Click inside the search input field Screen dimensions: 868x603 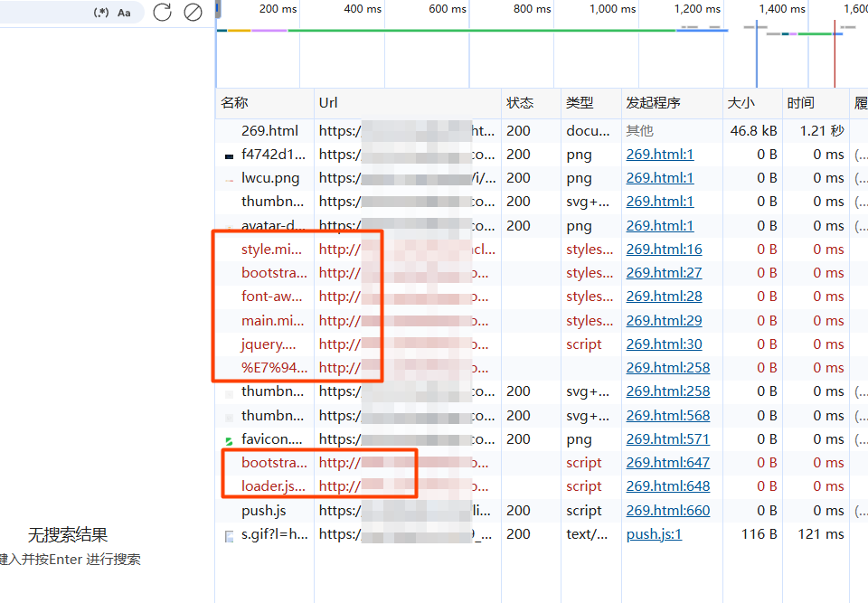click(x=45, y=13)
